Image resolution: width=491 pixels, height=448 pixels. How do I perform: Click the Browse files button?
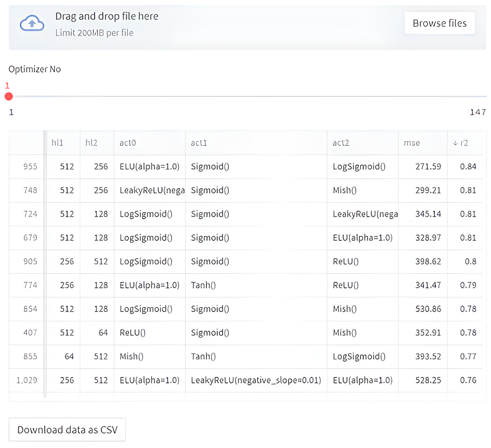(x=439, y=23)
